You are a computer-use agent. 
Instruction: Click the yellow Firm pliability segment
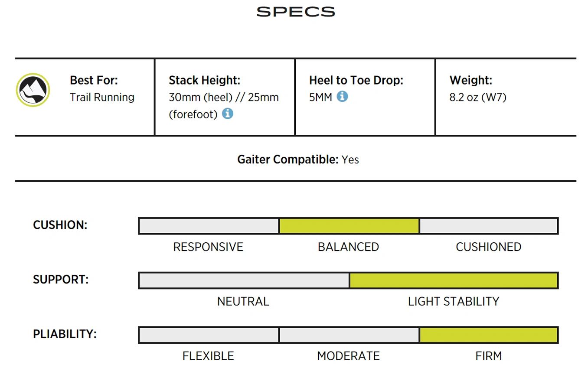tap(488, 335)
